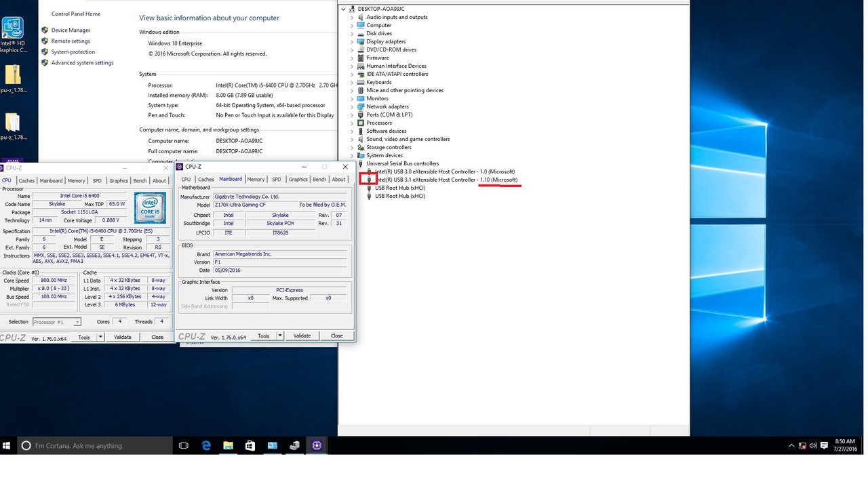Open the Advanced system settings link
868x488 pixels.
82,63
